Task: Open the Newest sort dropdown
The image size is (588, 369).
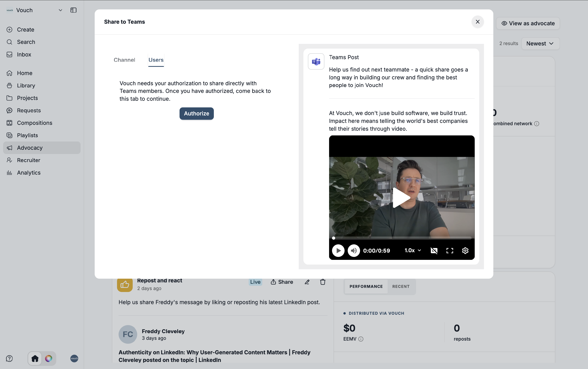Action: (x=540, y=44)
